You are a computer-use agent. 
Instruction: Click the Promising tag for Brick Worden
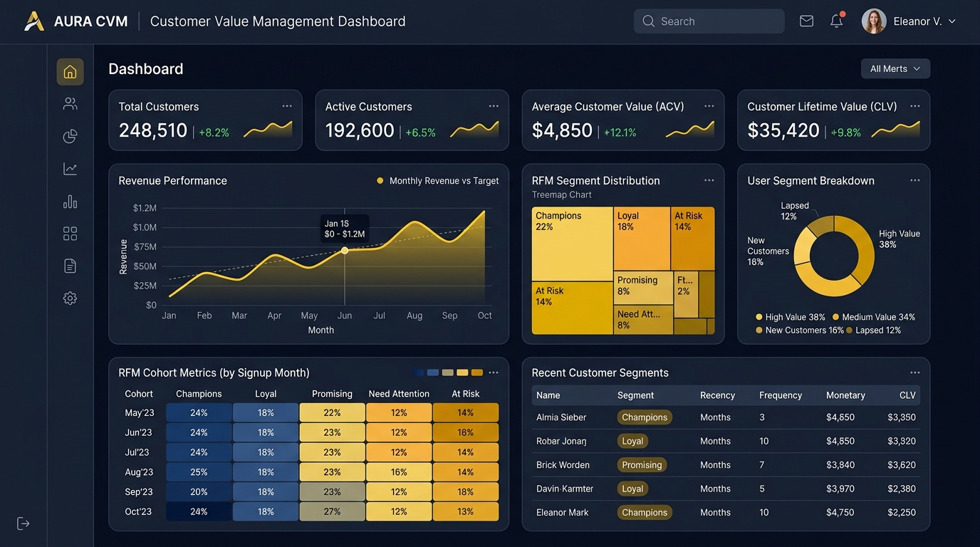coord(642,465)
